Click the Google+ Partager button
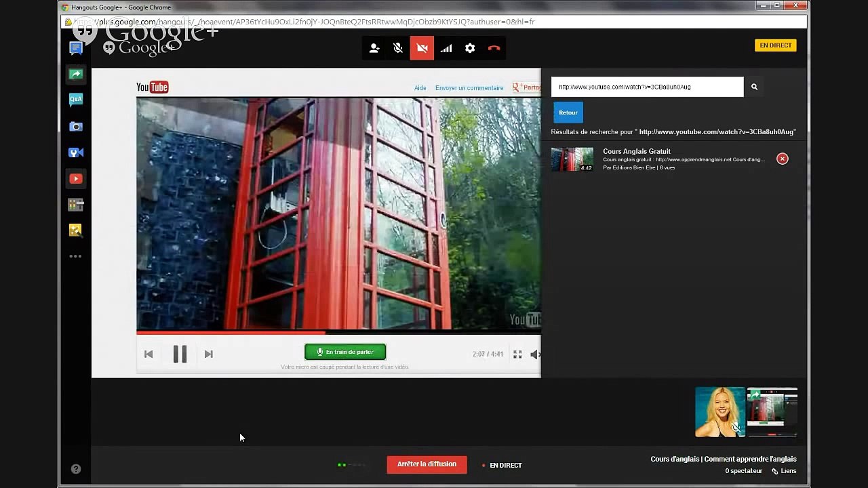This screenshot has width=868, height=488. (x=527, y=87)
